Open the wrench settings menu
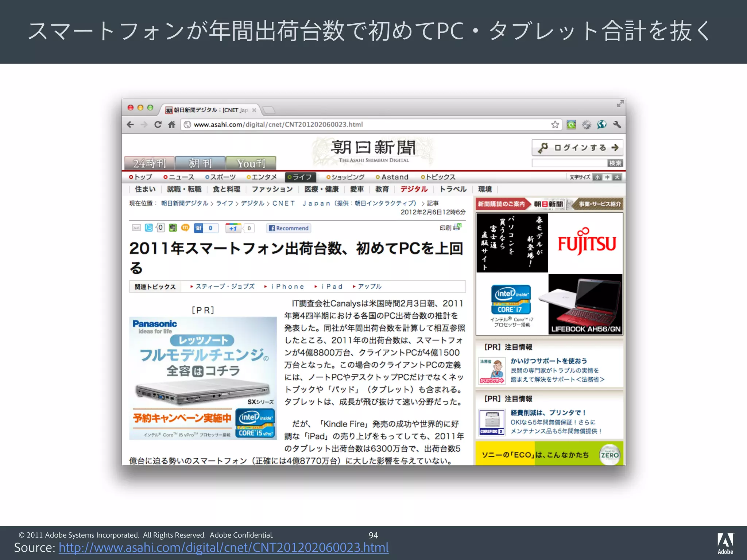 [617, 125]
